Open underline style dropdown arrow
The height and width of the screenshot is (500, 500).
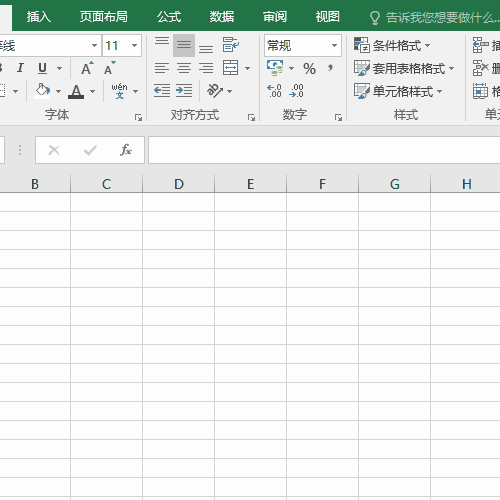59,68
